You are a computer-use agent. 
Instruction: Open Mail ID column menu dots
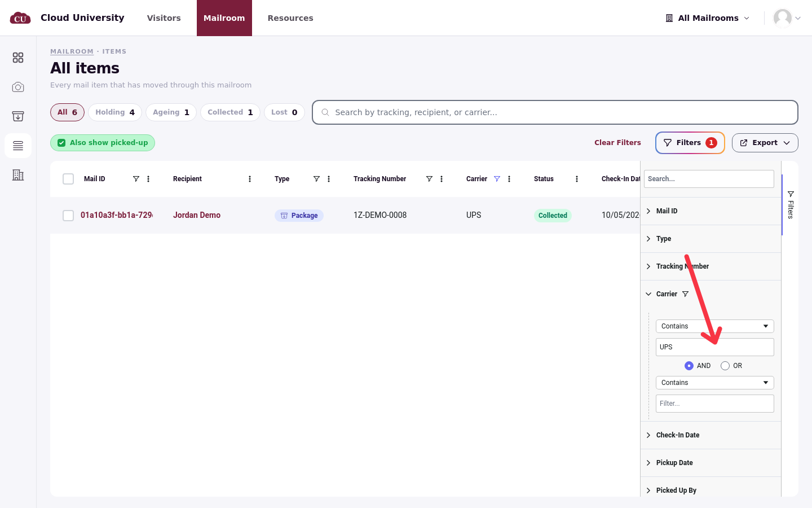[x=148, y=179]
